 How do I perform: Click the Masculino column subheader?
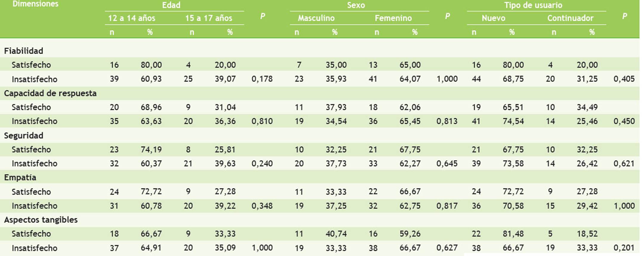coord(316,18)
